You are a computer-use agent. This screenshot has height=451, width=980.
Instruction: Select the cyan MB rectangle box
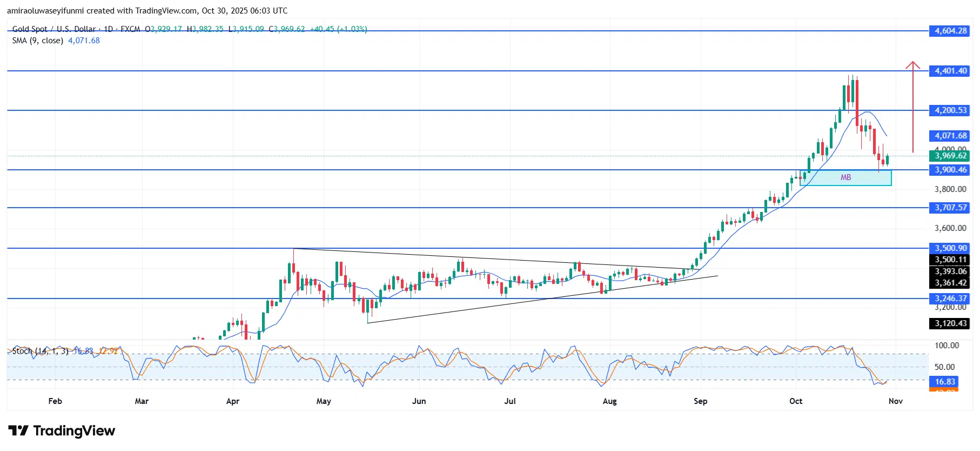[845, 178]
